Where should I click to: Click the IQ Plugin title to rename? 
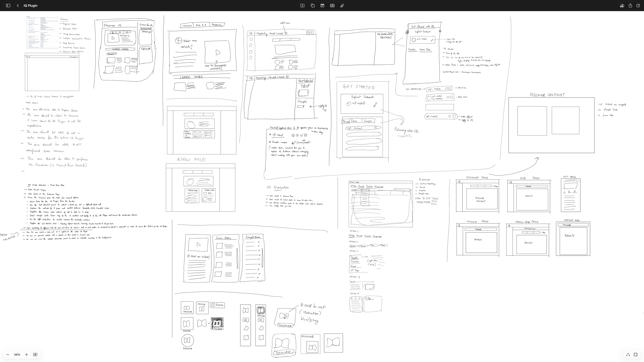coord(30,5)
